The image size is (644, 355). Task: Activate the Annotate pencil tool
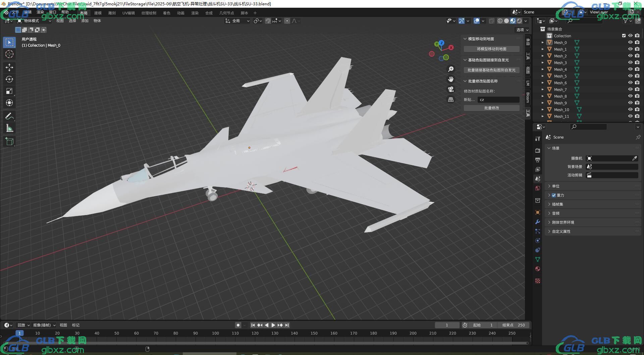9,116
